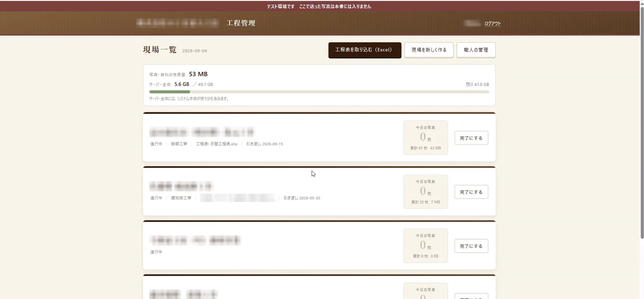Click 完了にする for the 新築工事 site
Viewport: 644px width, 299px height.
pos(471,138)
